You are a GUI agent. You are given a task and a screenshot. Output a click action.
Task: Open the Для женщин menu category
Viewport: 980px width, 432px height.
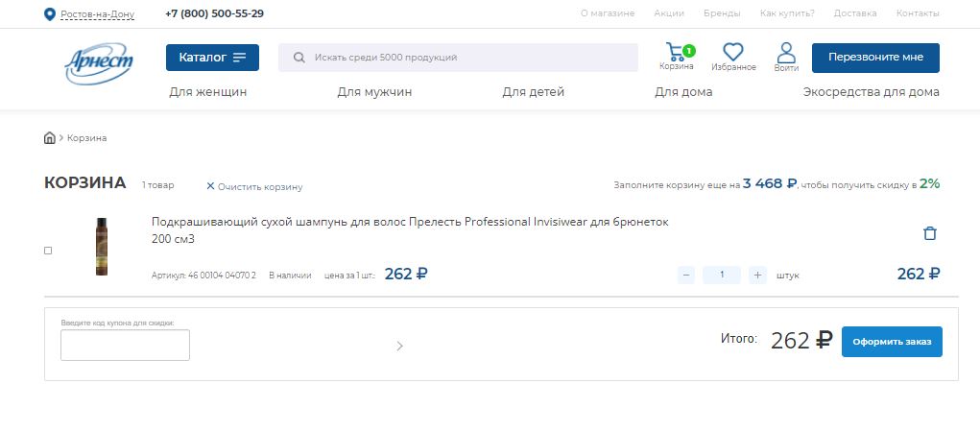(208, 92)
